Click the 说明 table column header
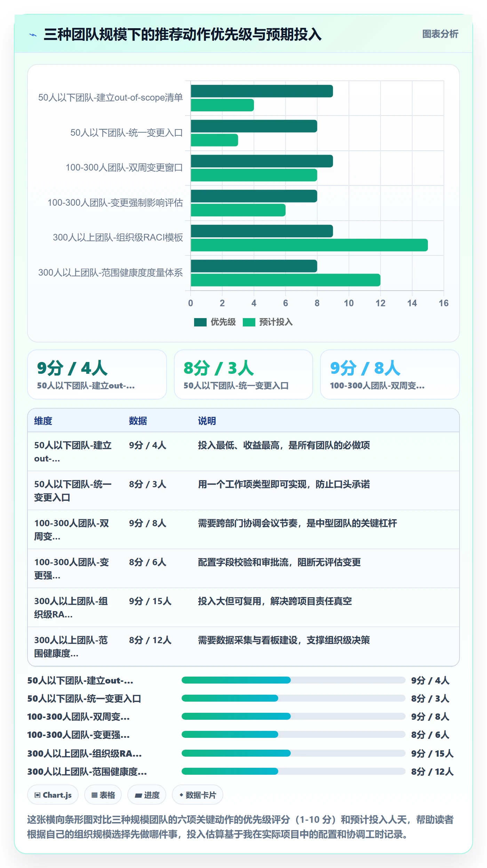Image resolution: width=487 pixels, height=868 pixels. 207,421
